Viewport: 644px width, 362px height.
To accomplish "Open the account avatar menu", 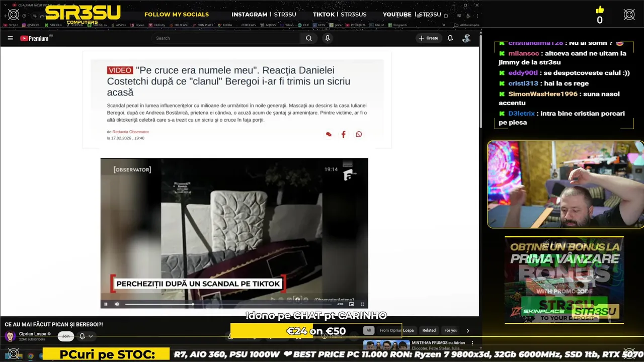I will (x=466, y=38).
